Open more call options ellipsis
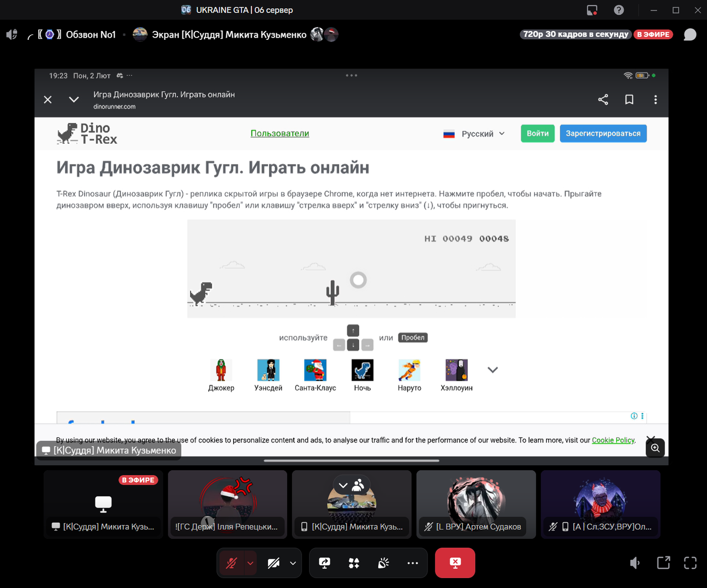 (x=413, y=563)
